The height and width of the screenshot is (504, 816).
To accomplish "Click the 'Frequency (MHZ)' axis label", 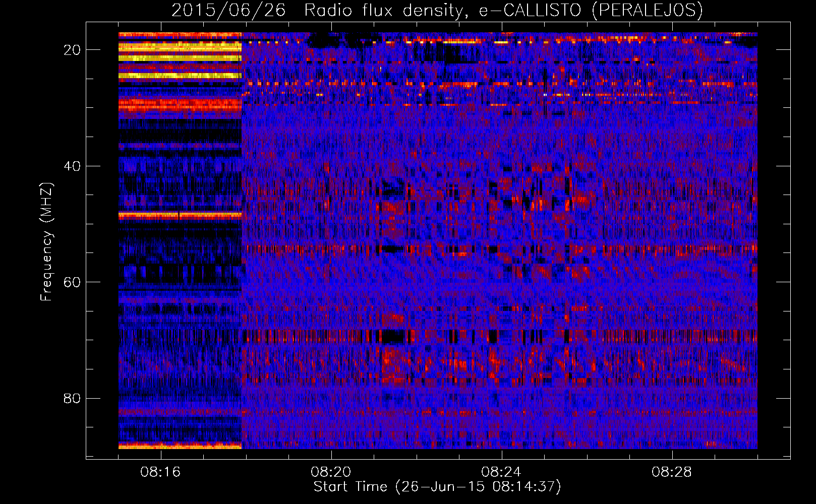I will point(46,241).
